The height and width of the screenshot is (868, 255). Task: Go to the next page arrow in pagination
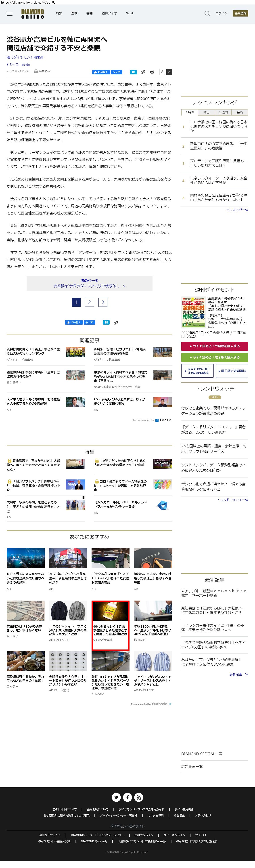[103, 302]
